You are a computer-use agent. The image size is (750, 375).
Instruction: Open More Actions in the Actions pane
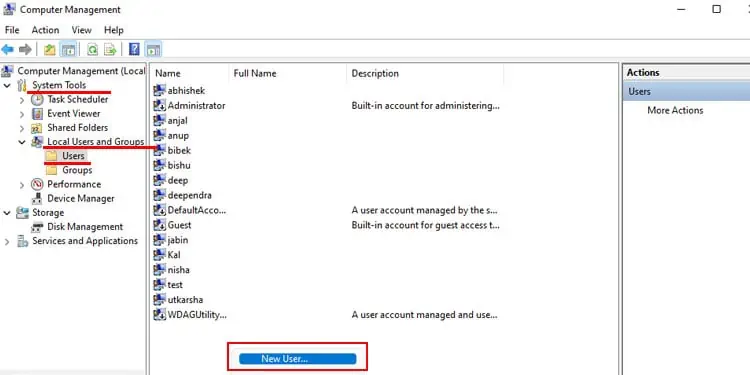675,110
